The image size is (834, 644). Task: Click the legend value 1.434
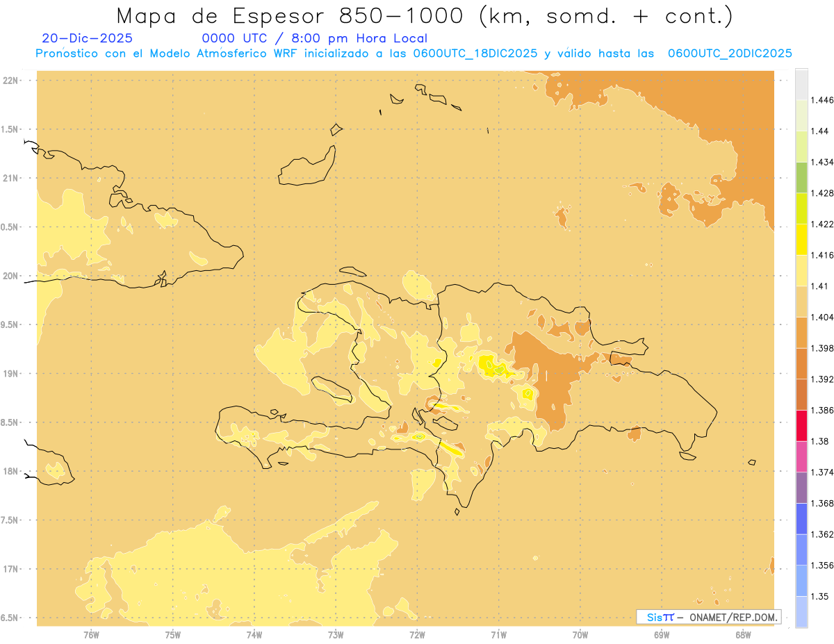point(822,162)
